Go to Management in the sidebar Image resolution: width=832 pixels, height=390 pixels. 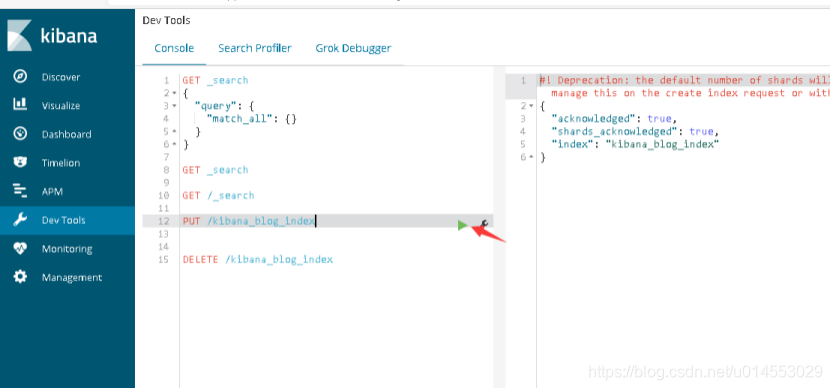(72, 278)
